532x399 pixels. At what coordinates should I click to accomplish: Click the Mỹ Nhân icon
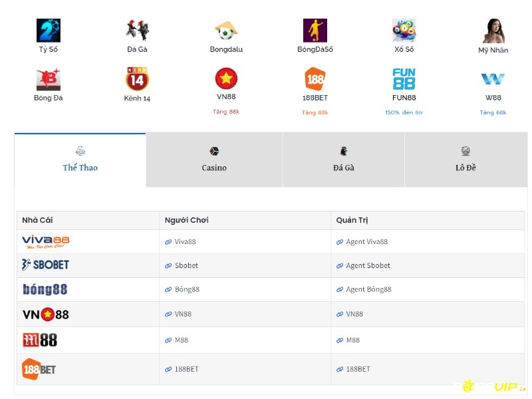coord(493,31)
